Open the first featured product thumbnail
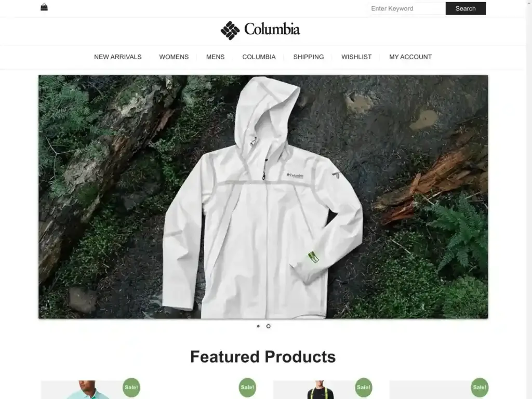The image size is (532, 399). pyautogui.click(x=90, y=390)
